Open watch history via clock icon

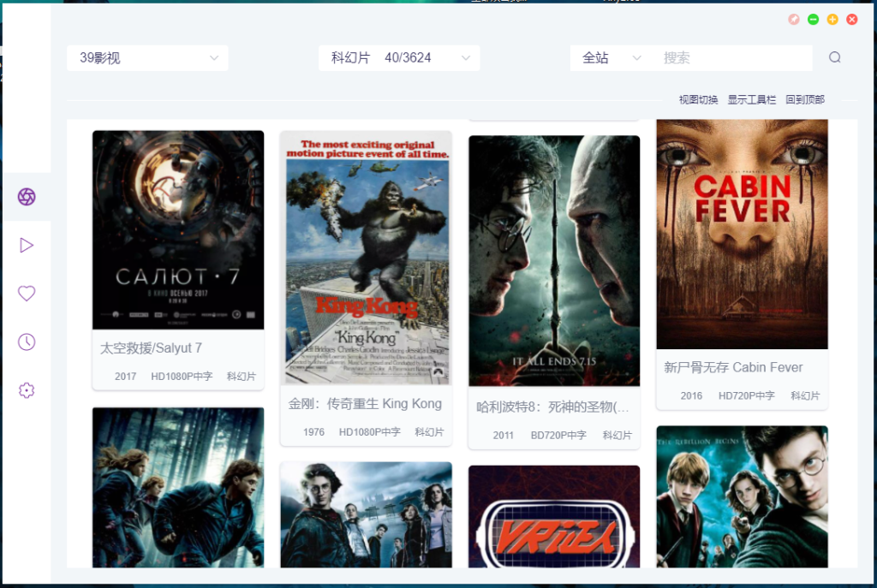pos(27,342)
